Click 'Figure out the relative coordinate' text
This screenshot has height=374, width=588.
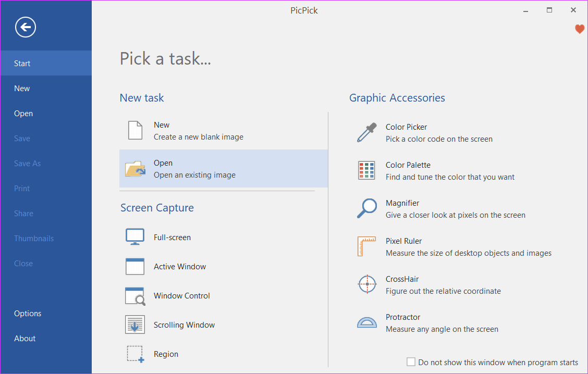[443, 291]
